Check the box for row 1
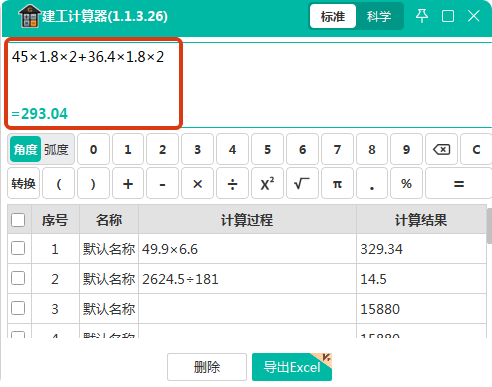Screen dimensions: 492x387 point(18,248)
